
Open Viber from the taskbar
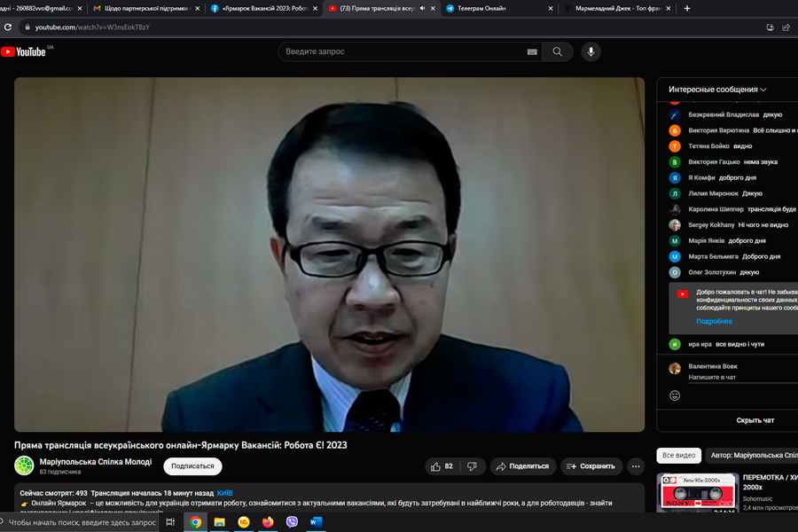click(292, 522)
